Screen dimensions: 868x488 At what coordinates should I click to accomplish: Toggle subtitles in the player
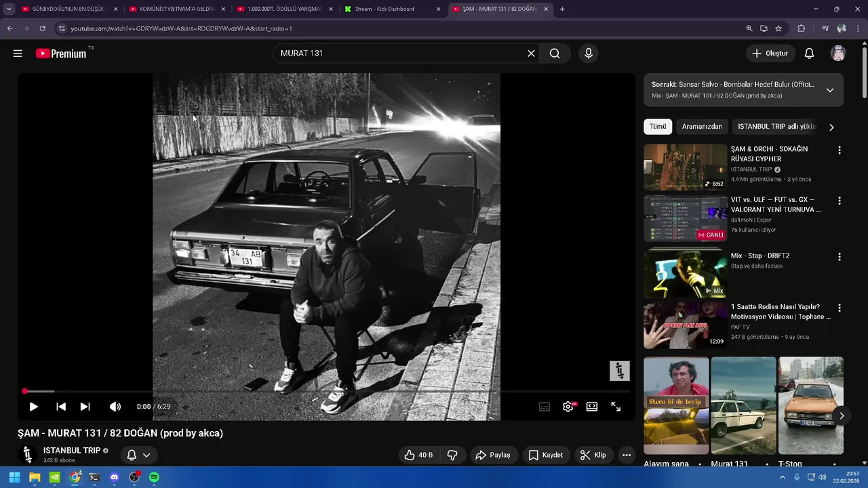pyautogui.click(x=545, y=407)
